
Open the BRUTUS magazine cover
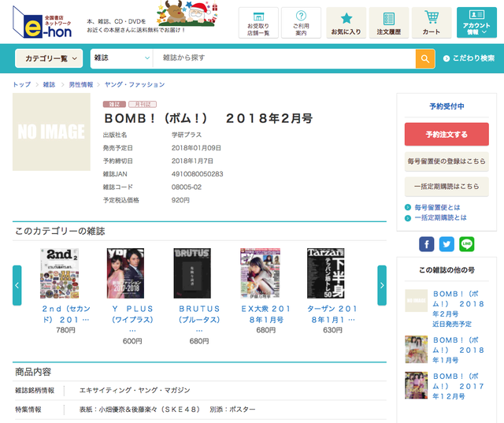[x=192, y=273]
